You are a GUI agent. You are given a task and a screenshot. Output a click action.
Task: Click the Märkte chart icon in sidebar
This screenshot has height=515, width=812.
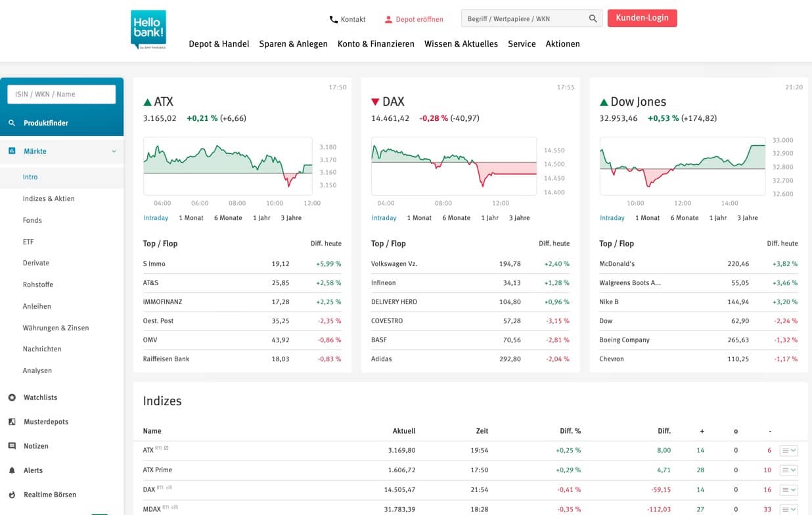[x=12, y=151]
